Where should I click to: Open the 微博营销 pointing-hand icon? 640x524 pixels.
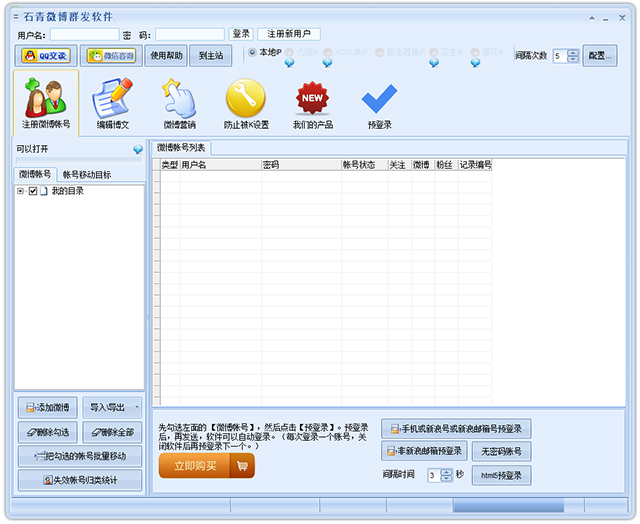point(180,103)
